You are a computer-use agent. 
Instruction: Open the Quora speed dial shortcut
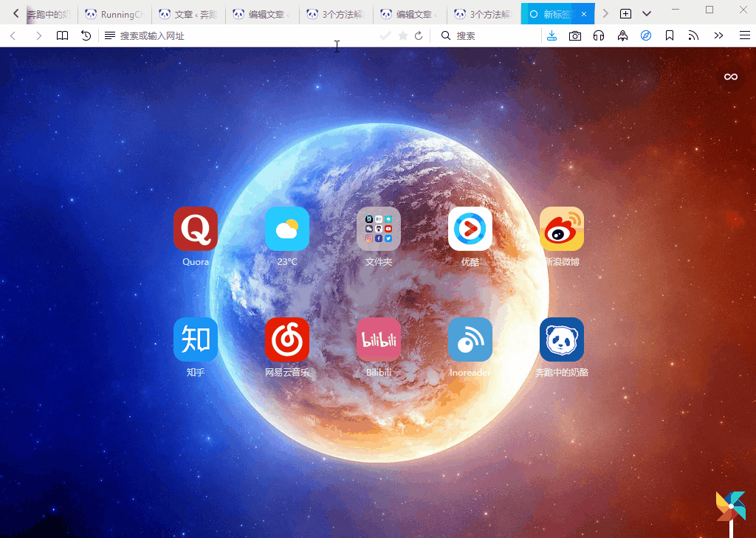point(195,229)
